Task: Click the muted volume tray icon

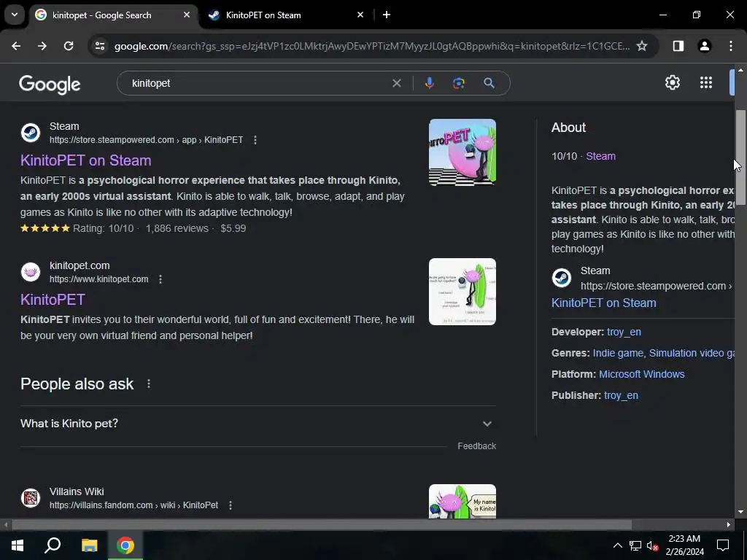Action: click(653, 545)
